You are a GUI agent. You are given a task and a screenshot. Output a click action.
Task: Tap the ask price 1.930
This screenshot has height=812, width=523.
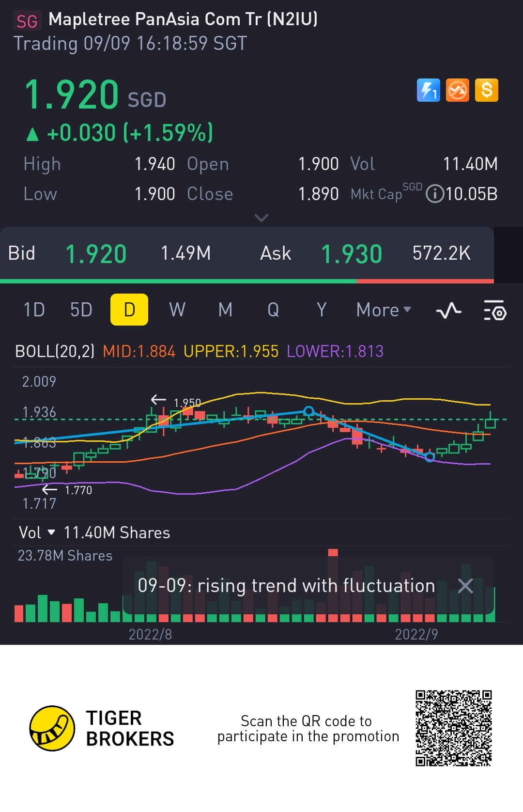pos(352,254)
